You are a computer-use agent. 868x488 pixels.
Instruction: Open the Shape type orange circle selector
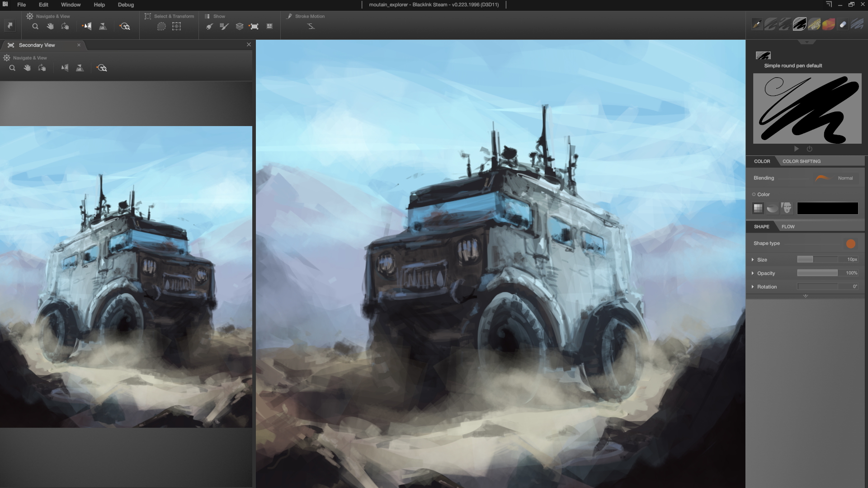tap(851, 244)
